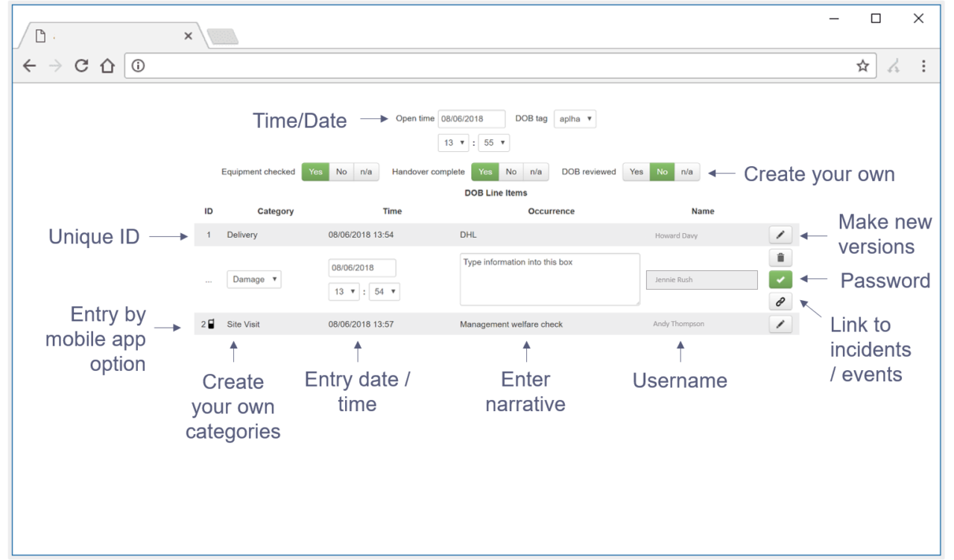Click the green checkmark save icon
Viewport: 954px width, 560px height.
coord(780,280)
